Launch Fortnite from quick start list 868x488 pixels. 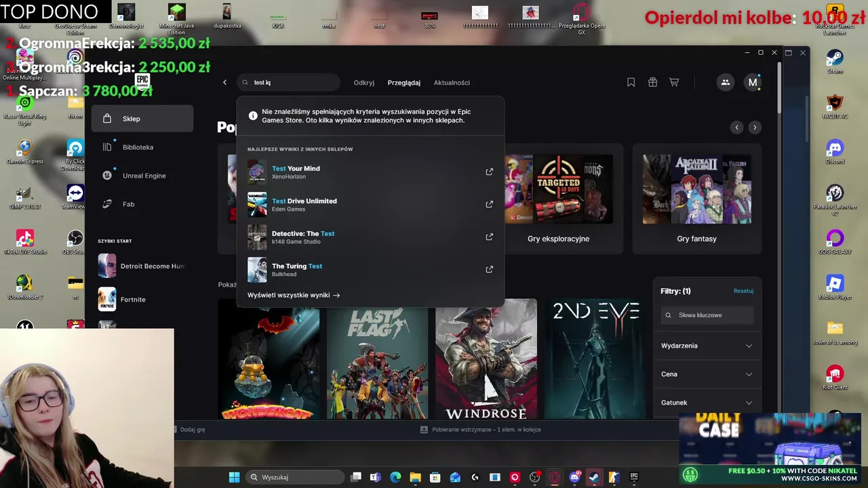click(x=142, y=300)
